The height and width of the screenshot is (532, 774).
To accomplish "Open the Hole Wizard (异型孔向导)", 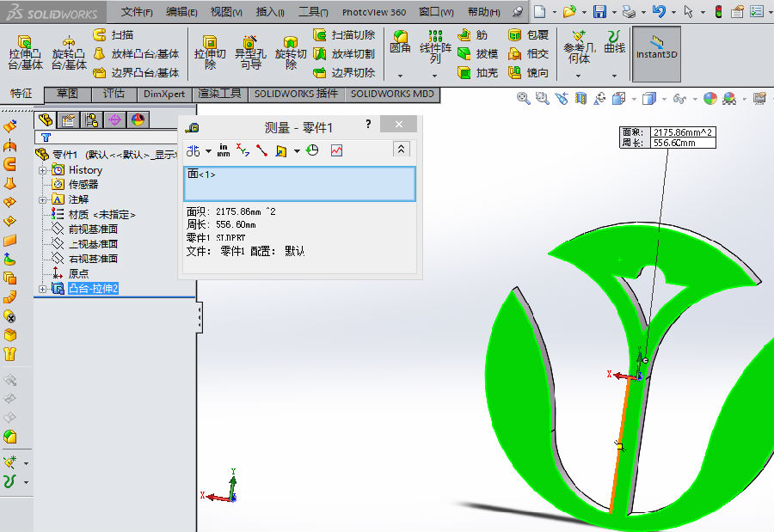I will click(249, 52).
